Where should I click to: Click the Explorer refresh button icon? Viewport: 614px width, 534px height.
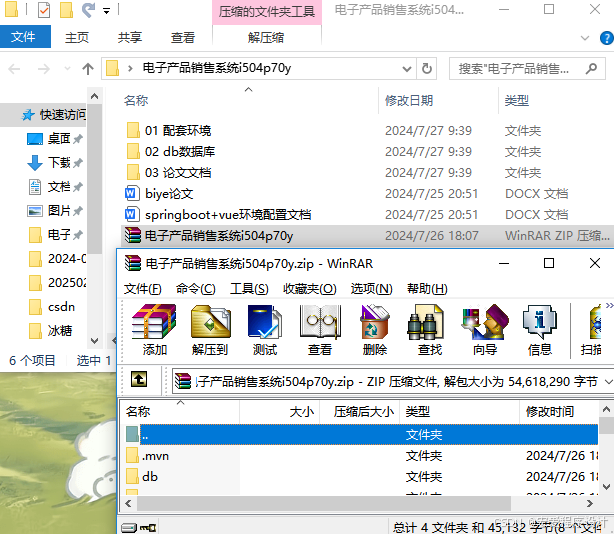coord(427,69)
